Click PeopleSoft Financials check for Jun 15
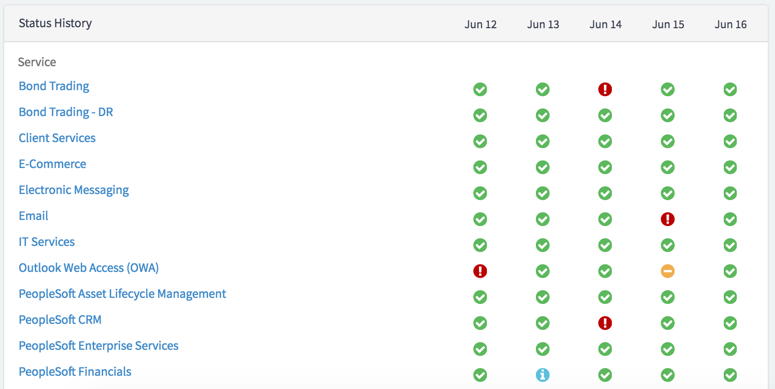This screenshot has height=389, width=775. (x=668, y=375)
